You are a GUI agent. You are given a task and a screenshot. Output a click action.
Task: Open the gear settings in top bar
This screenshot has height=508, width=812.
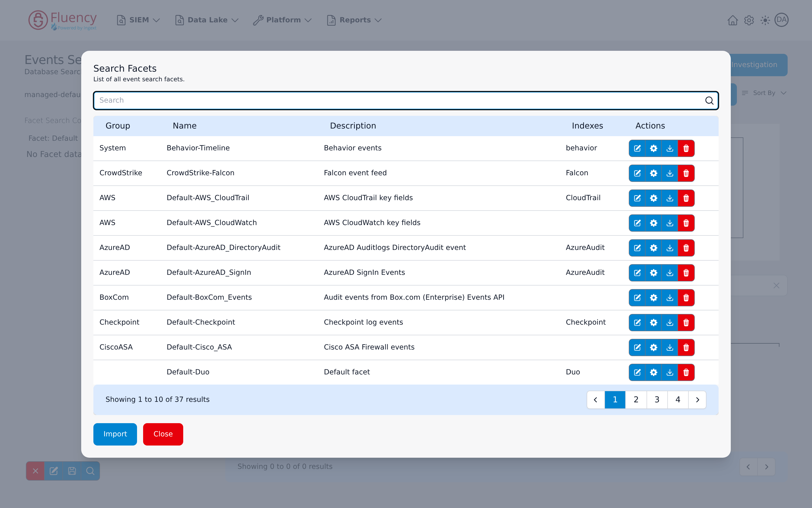749,20
